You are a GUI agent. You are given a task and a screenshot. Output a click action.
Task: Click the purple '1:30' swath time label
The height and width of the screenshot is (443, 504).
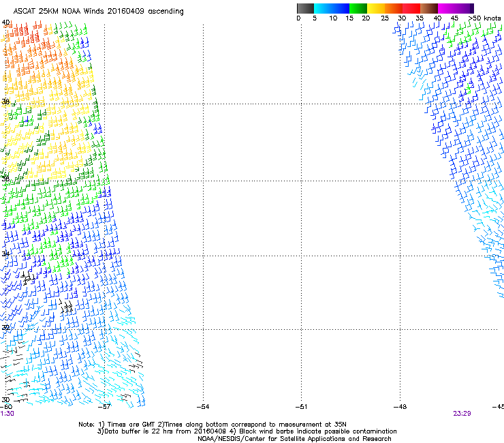7,414
